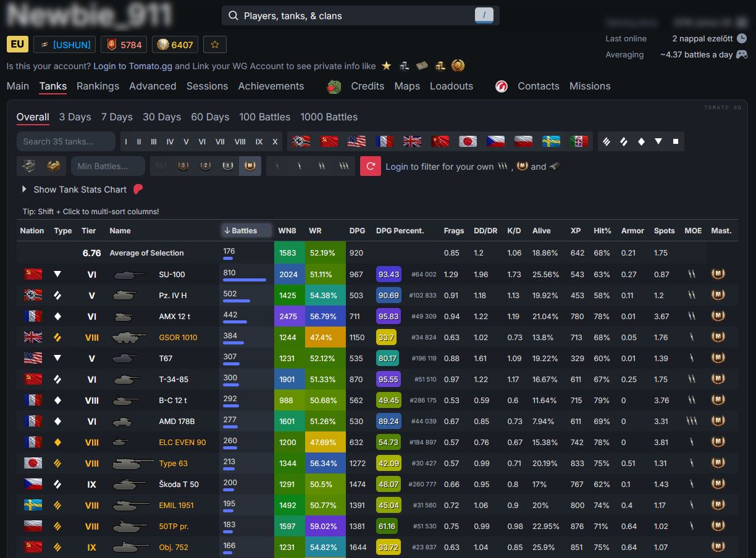Click the EU region badge

point(17,44)
